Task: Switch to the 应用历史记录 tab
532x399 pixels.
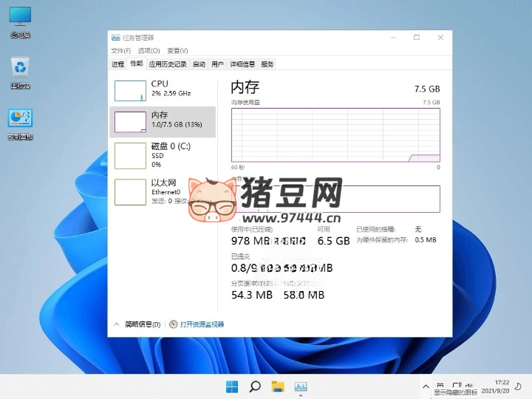Action: [x=168, y=64]
